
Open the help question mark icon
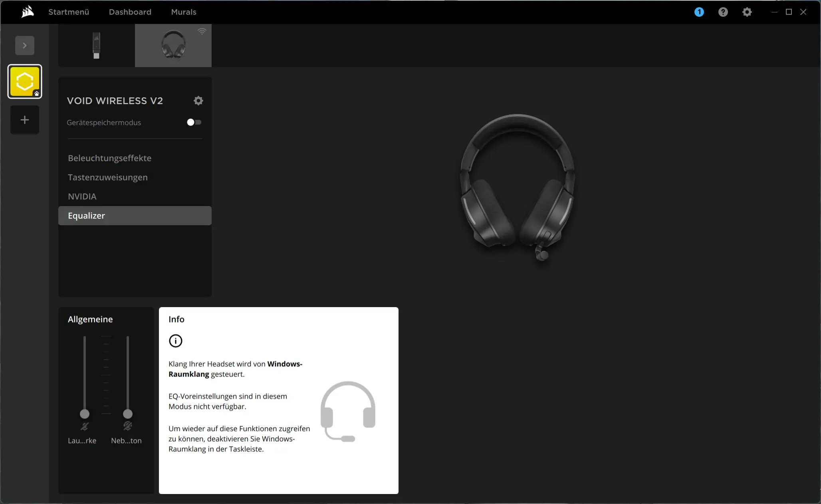[x=723, y=12]
